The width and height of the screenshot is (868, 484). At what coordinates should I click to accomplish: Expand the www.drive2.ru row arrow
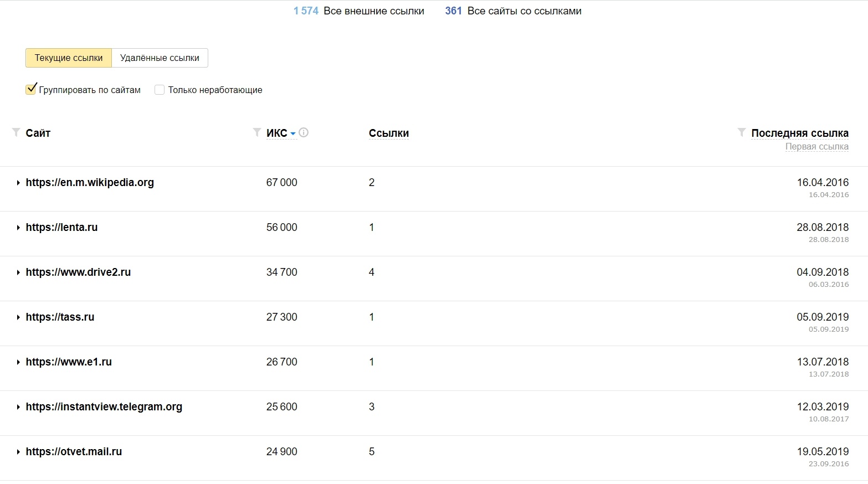coord(18,272)
